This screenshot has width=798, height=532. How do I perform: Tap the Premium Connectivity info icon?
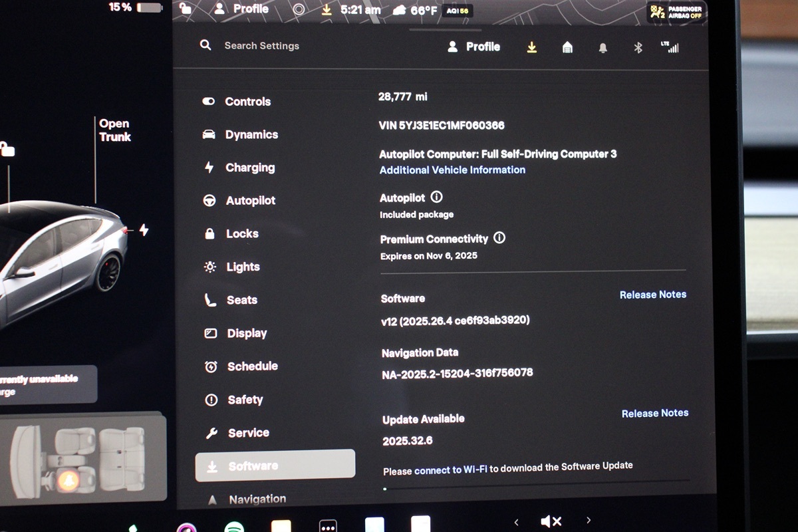[x=499, y=238]
